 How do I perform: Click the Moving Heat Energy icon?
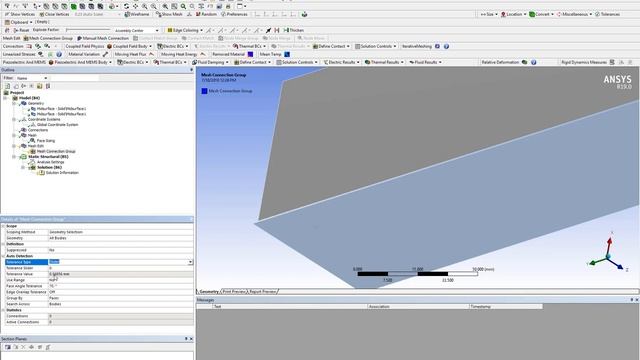click(202, 54)
